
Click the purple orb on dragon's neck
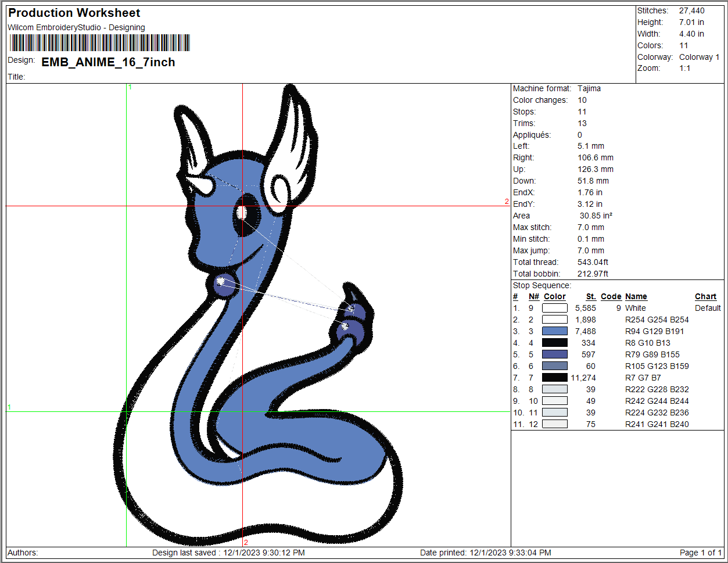[x=224, y=285]
